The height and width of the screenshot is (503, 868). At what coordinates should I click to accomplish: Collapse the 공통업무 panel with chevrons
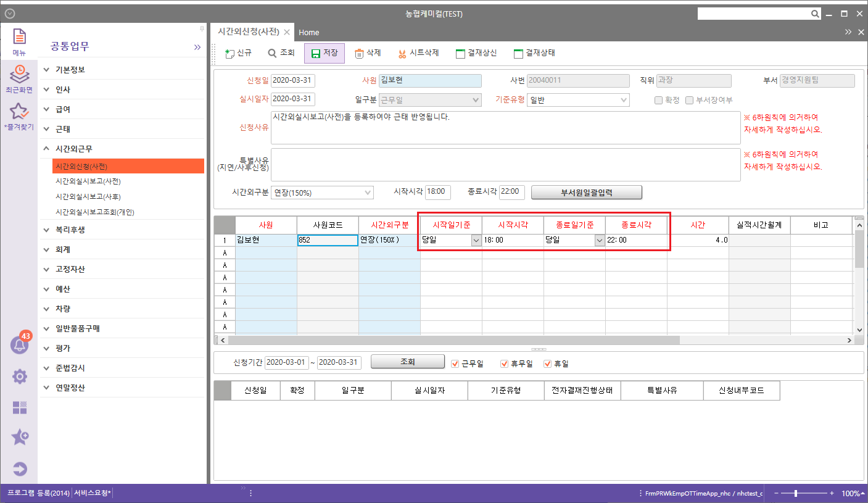pyautogui.click(x=197, y=47)
